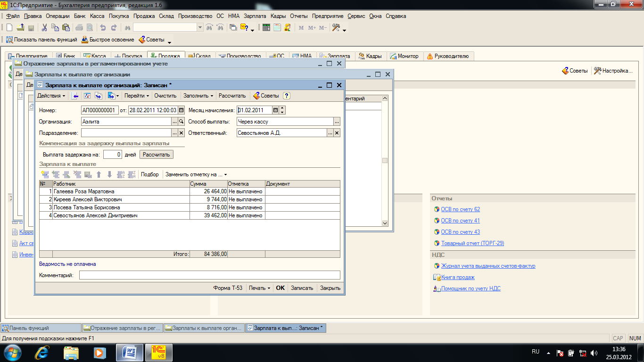The height and width of the screenshot is (362, 644).
Task: Clear the Ответственный field with X button
Action: tap(337, 133)
